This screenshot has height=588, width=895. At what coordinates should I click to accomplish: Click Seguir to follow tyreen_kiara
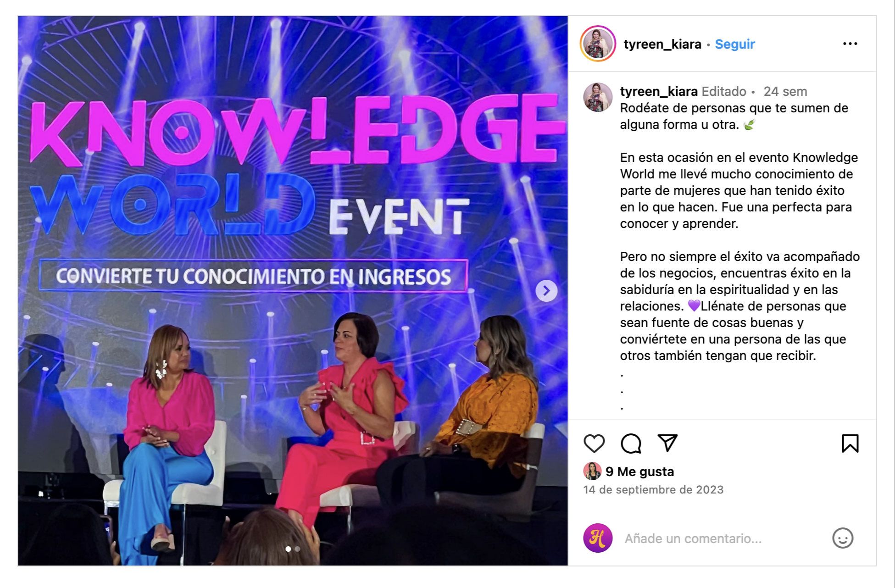pyautogui.click(x=734, y=44)
